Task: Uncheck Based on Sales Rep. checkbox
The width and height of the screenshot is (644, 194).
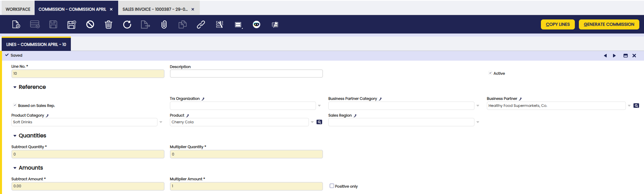Action: (x=15, y=105)
